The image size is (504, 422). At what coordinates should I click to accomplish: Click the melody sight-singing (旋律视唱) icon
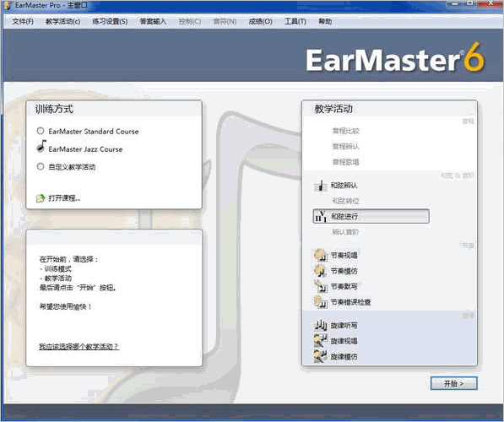pos(321,341)
